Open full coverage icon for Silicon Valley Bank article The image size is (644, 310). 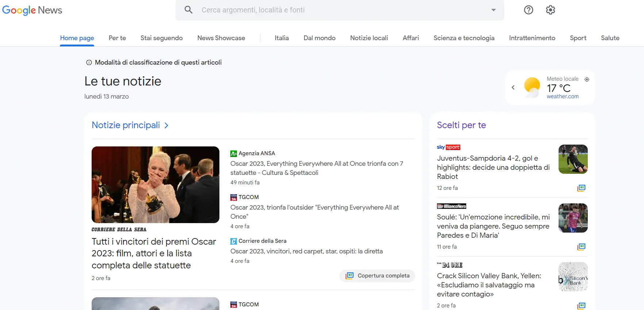(581, 306)
